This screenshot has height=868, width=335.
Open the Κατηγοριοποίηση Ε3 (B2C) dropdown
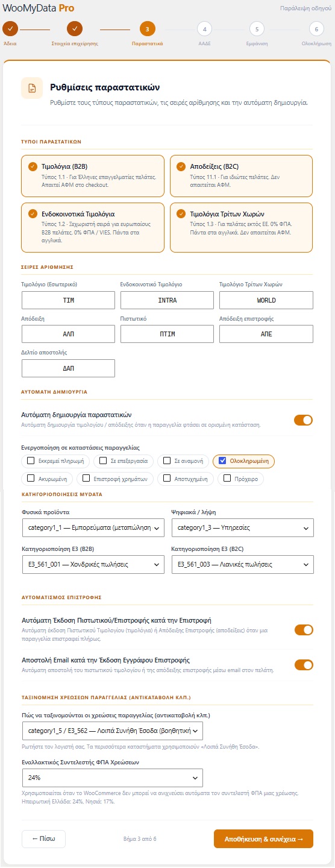tap(242, 565)
